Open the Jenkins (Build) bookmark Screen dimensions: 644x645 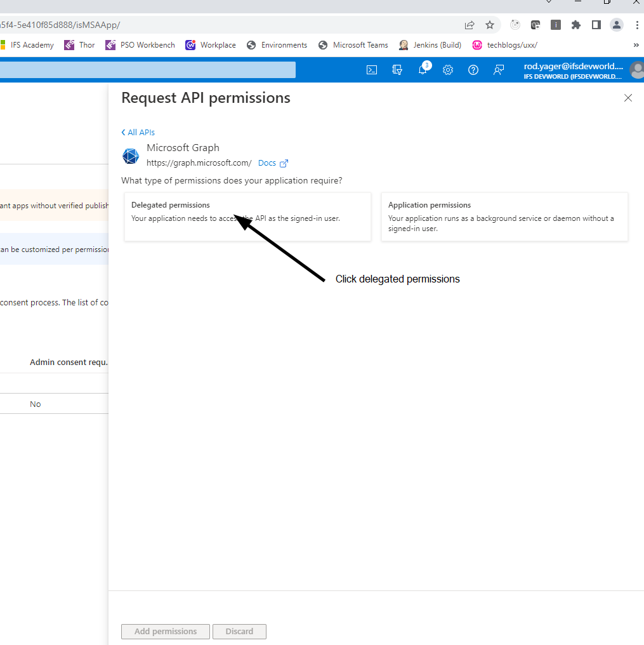430,45
